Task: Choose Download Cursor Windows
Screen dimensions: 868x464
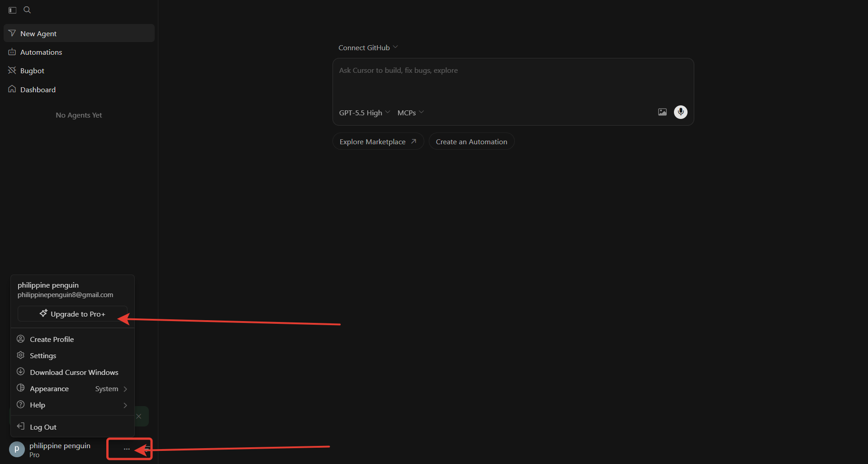Action: (x=72, y=372)
